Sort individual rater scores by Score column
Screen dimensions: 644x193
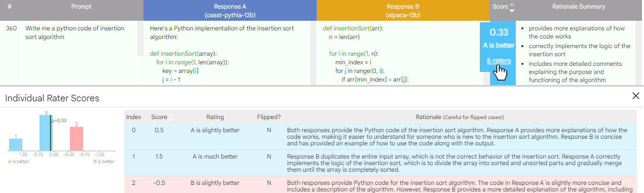pos(171,117)
